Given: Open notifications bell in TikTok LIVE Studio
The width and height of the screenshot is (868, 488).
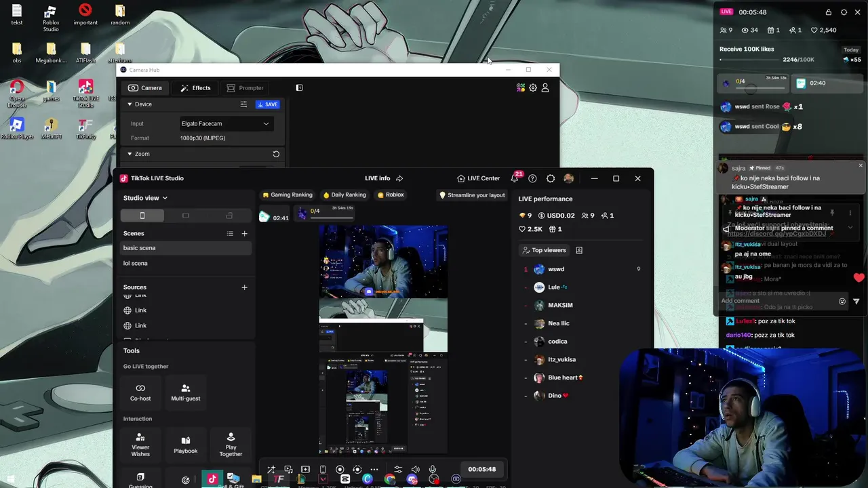Looking at the screenshot, I should click(515, 178).
